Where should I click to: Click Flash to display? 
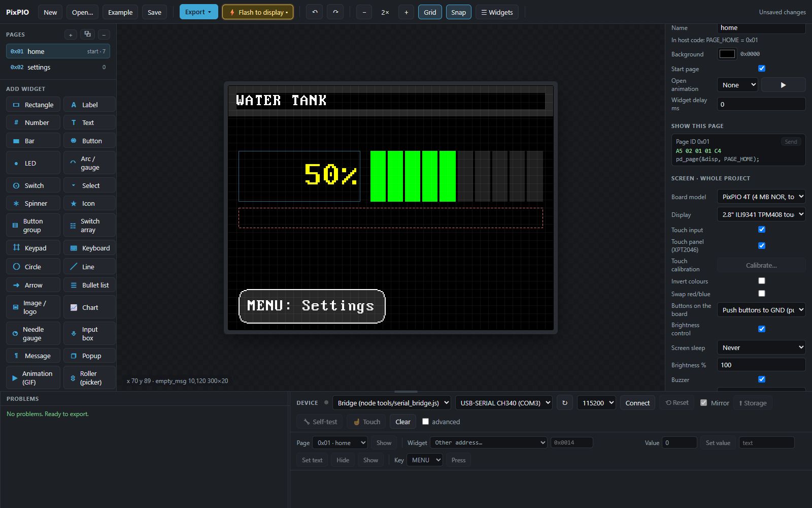click(258, 12)
